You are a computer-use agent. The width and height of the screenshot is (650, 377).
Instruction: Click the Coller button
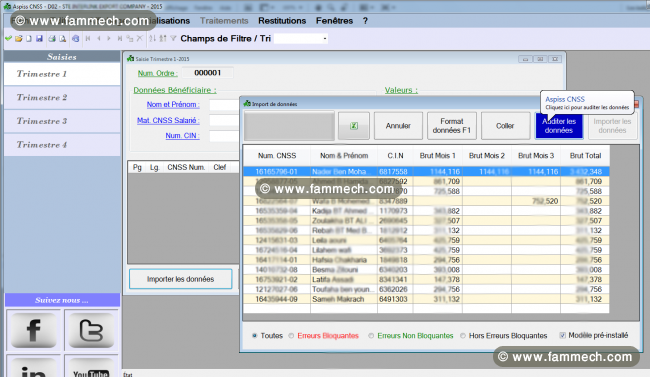pos(505,126)
